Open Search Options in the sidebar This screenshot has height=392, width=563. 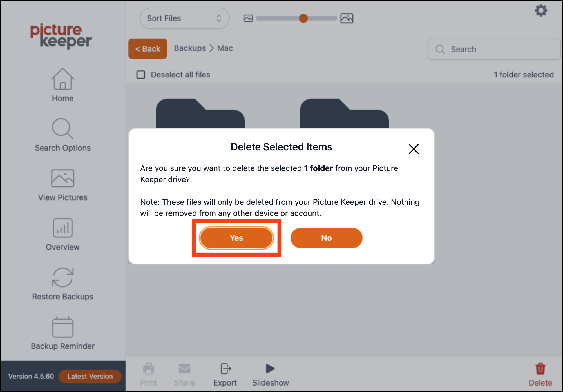pos(62,135)
